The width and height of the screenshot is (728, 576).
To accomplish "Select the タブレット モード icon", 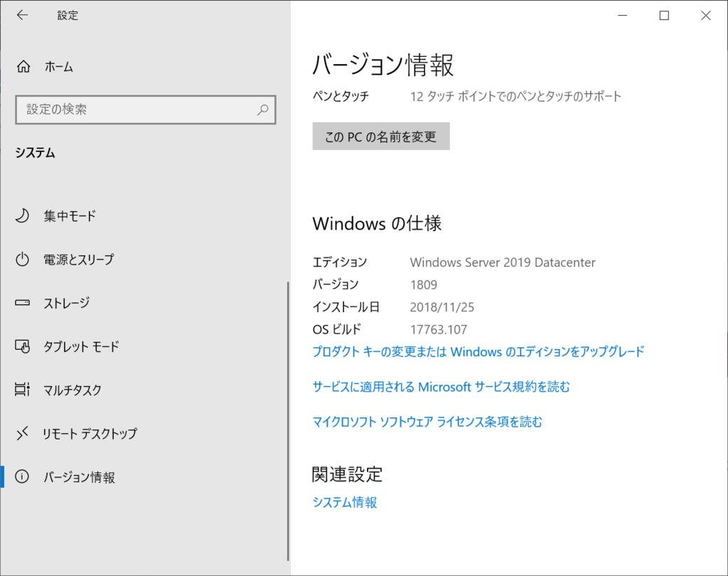I will click(x=22, y=346).
